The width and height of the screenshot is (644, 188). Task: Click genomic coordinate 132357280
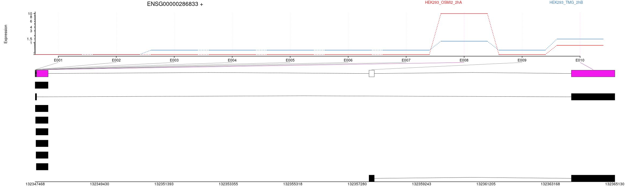click(x=357, y=184)
